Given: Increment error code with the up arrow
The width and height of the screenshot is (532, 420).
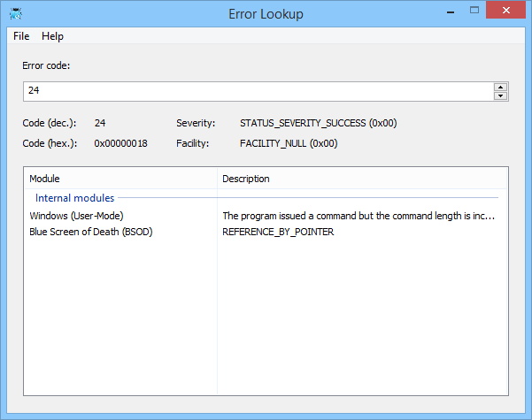Looking at the screenshot, I should [500, 87].
